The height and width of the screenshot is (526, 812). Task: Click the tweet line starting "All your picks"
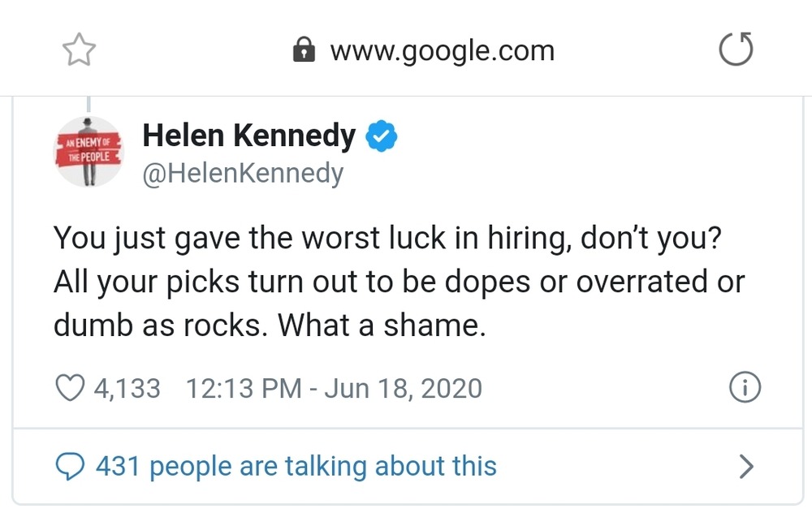pos(398,282)
